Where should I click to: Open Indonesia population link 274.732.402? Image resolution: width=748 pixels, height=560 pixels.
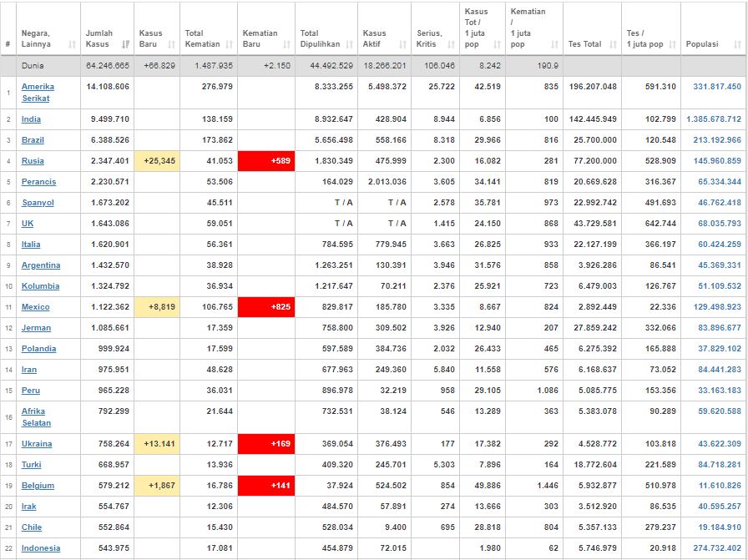click(x=717, y=548)
